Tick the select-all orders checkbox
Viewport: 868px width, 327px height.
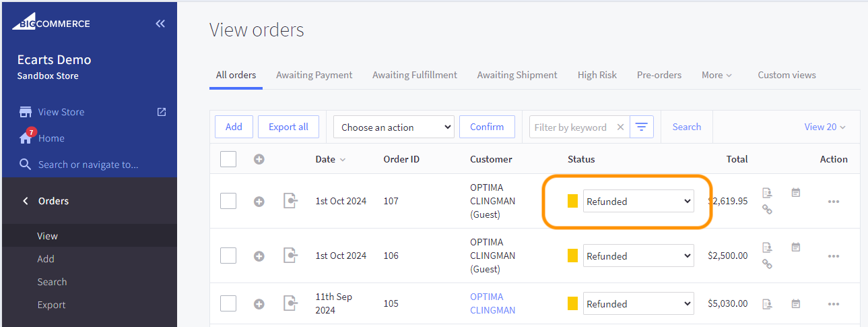point(228,159)
